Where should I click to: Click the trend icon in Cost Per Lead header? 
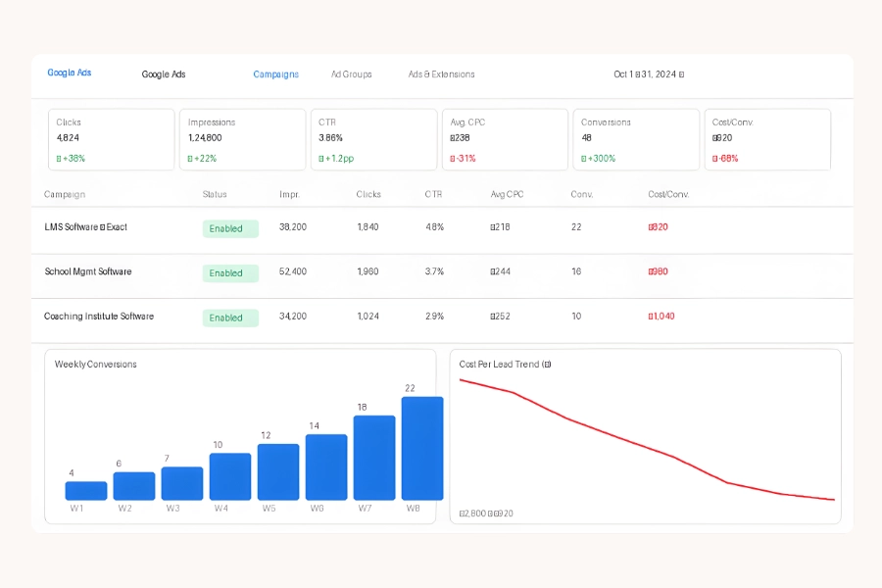[548, 364]
